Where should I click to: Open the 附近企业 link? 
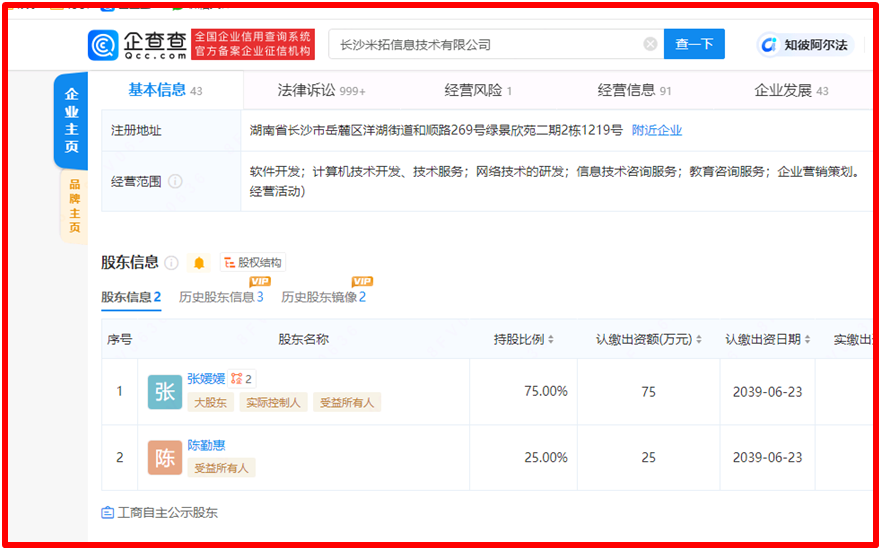(657, 130)
